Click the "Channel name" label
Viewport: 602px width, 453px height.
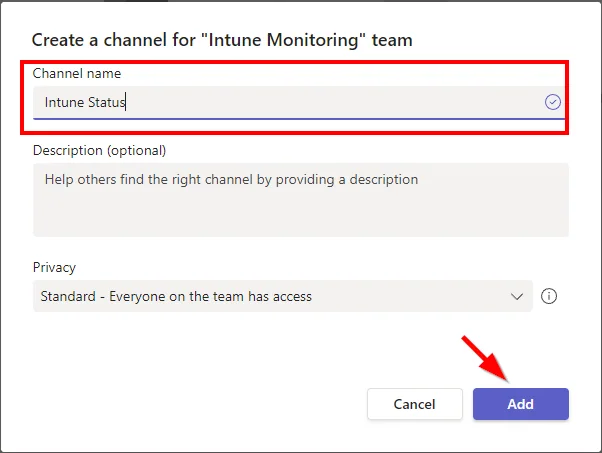click(77, 73)
